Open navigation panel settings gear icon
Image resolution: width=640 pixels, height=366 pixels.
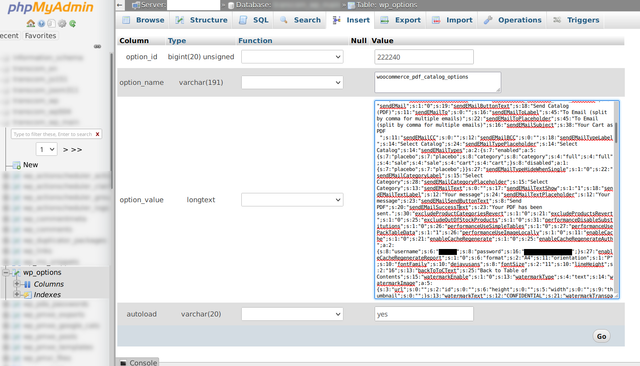click(62, 24)
